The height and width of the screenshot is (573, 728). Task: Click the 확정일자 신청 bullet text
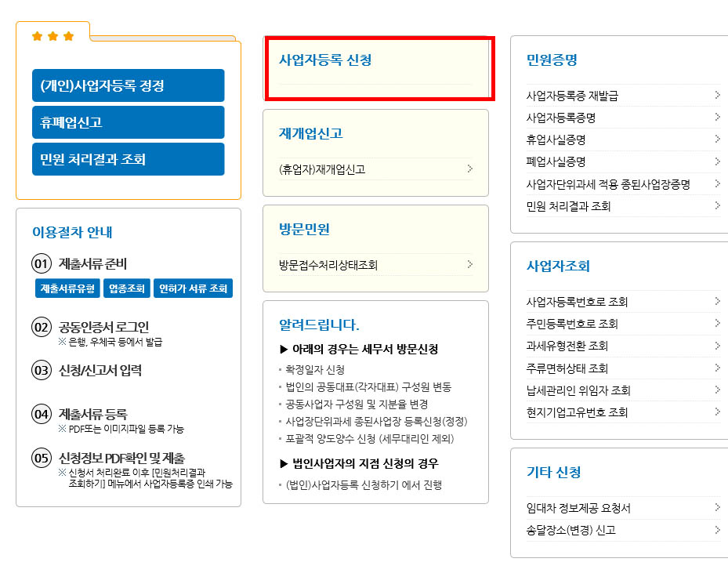315,370
